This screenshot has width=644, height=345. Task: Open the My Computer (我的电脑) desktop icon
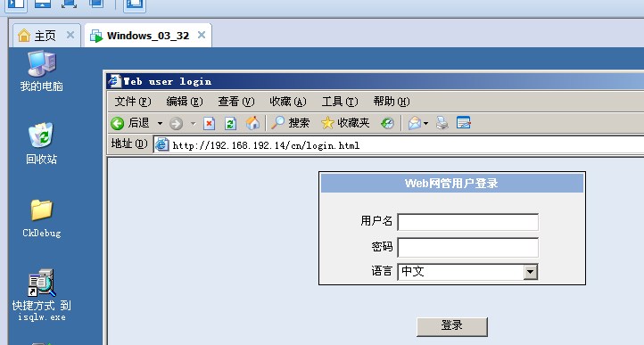coord(42,70)
